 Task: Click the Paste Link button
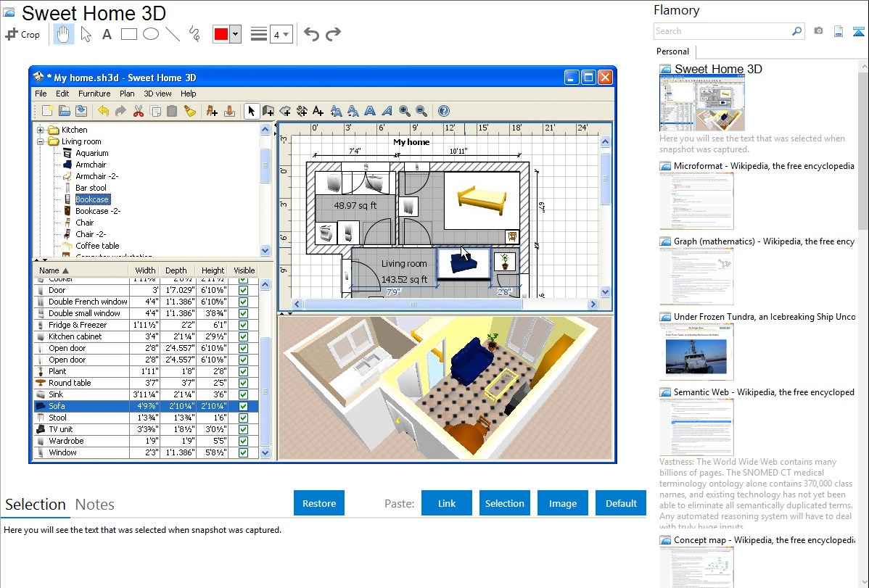(447, 503)
